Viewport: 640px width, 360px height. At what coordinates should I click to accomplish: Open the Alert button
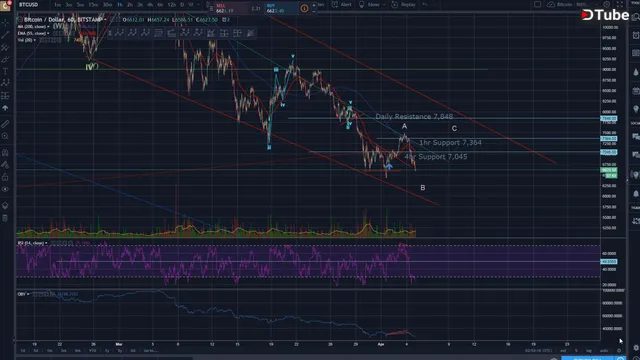(342, 4)
